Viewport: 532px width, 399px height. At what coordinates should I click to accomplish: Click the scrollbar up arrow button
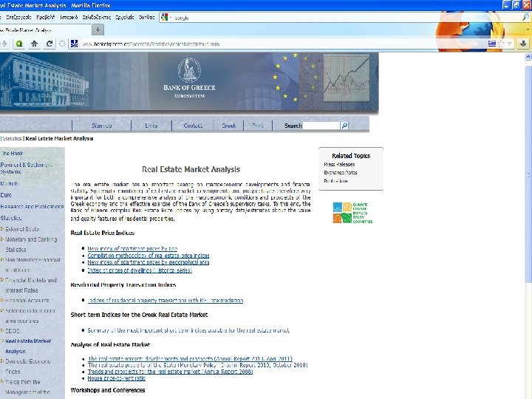[528, 57]
